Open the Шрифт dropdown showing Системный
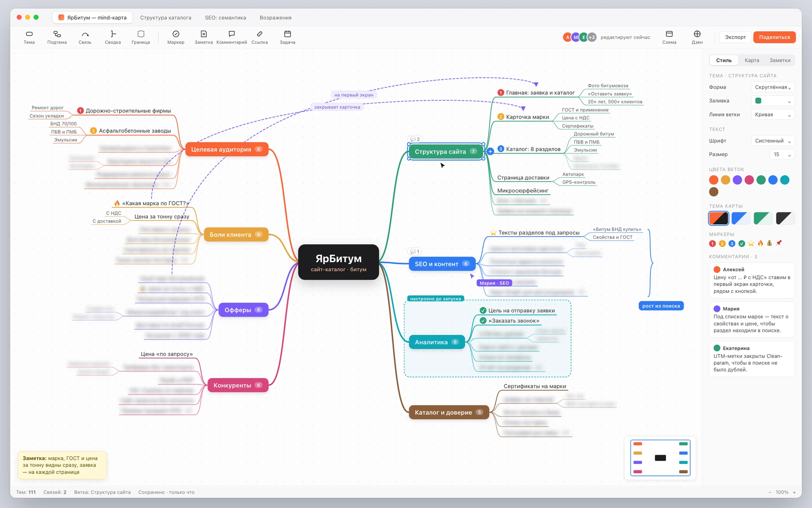This screenshot has height=508, width=812. (773, 141)
